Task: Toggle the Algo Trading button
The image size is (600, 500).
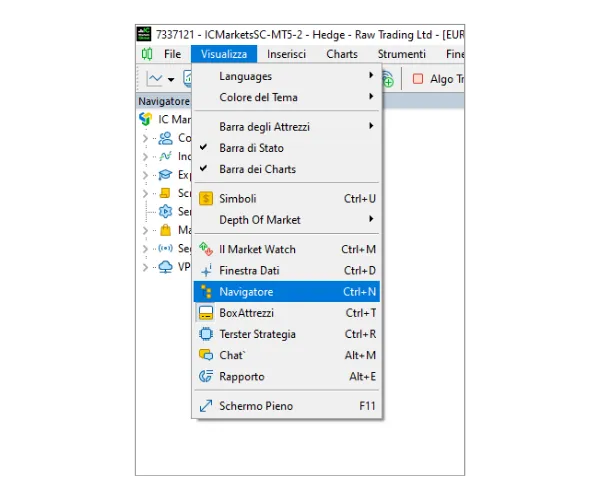Action: (437, 79)
